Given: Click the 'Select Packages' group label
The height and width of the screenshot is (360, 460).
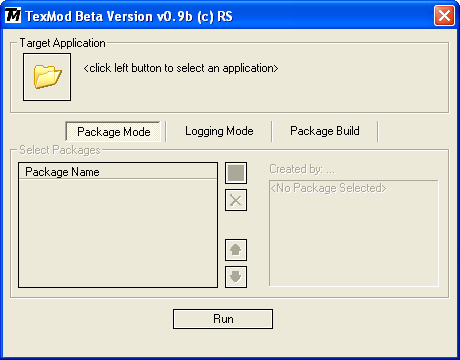Looking at the screenshot, I should (60, 150).
